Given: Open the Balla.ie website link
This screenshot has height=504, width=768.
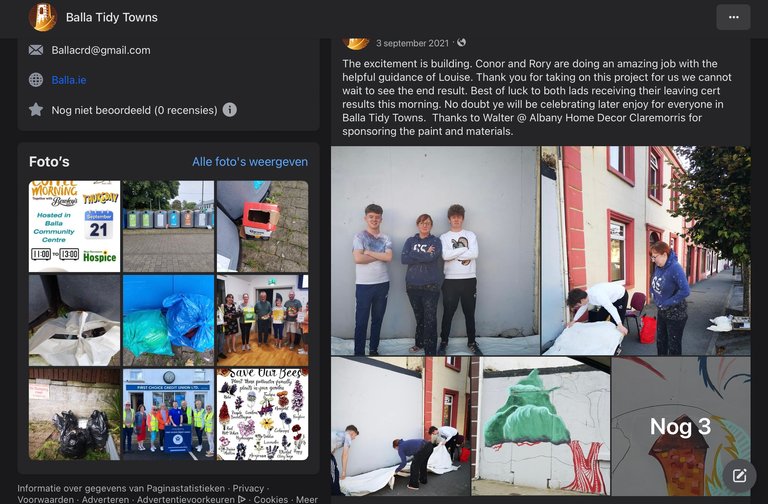Looking at the screenshot, I should coord(69,80).
